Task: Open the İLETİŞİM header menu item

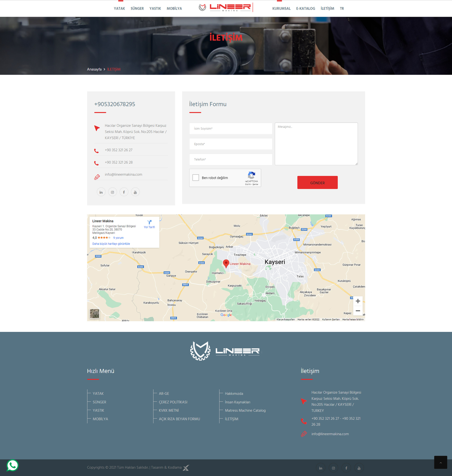Action: (x=327, y=8)
